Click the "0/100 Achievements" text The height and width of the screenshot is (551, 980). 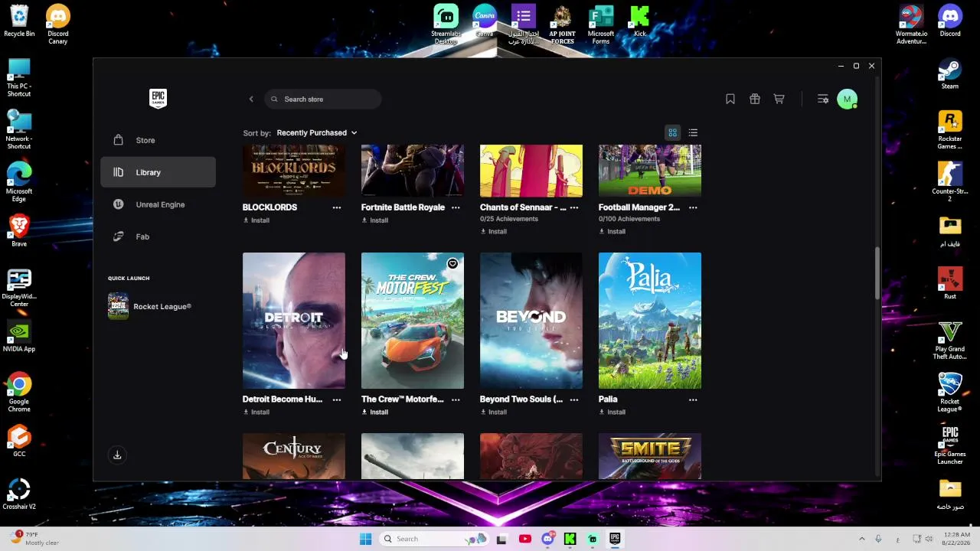click(x=629, y=219)
